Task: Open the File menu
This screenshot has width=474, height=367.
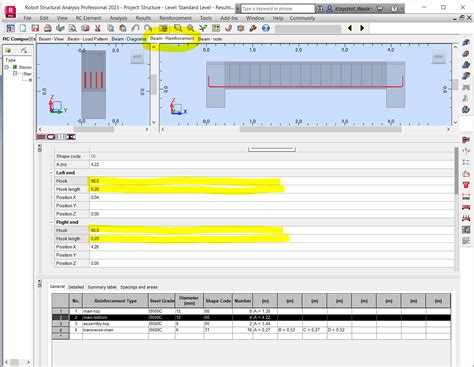Action: pyautogui.click(x=27, y=18)
